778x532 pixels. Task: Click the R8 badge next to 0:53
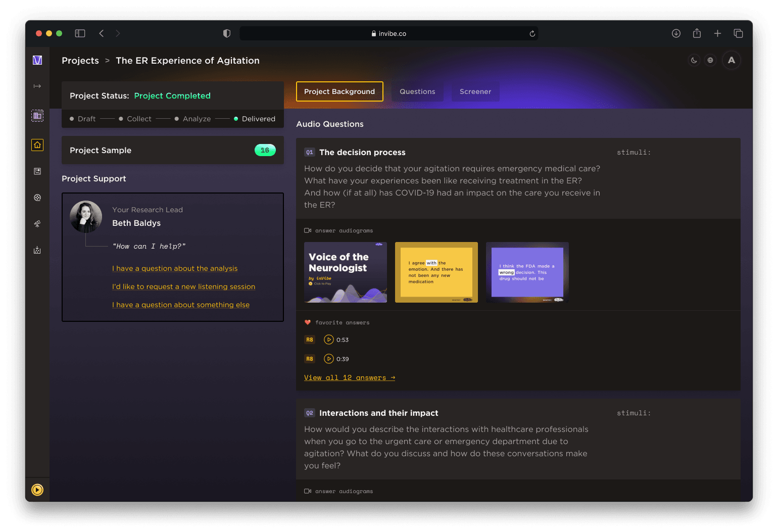310,340
